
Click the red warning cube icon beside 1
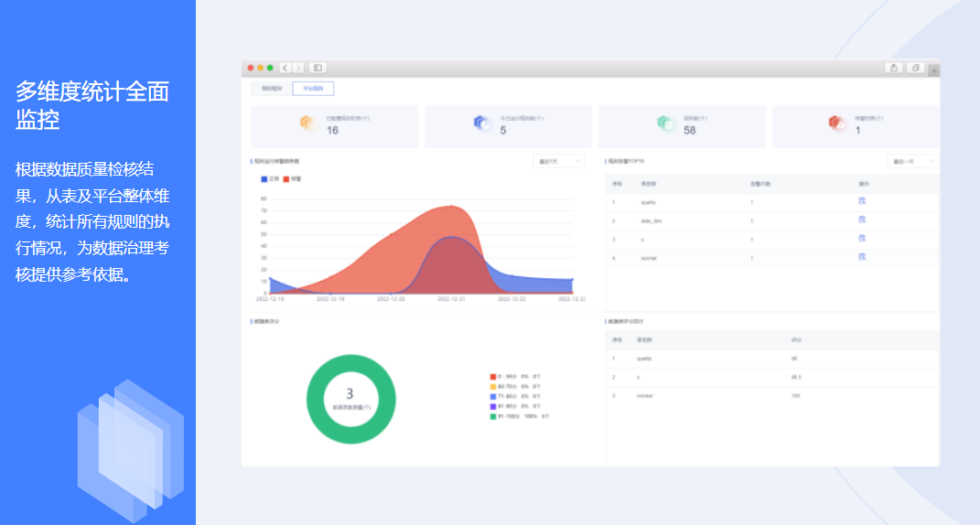837,123
